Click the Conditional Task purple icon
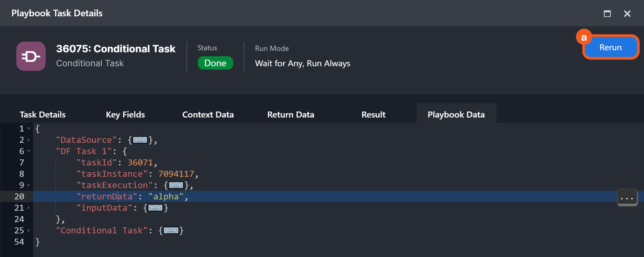This screenshot has width=644, height=257. pos(31,56)
